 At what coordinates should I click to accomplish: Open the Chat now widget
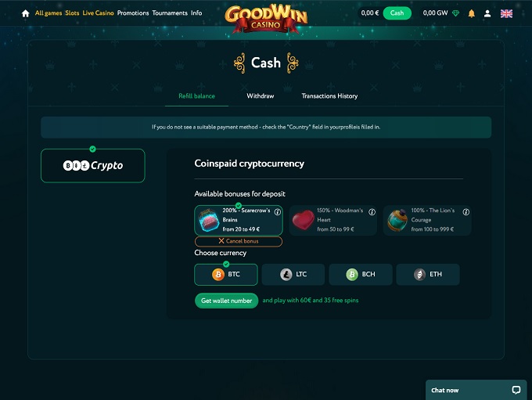coord(476,390)
